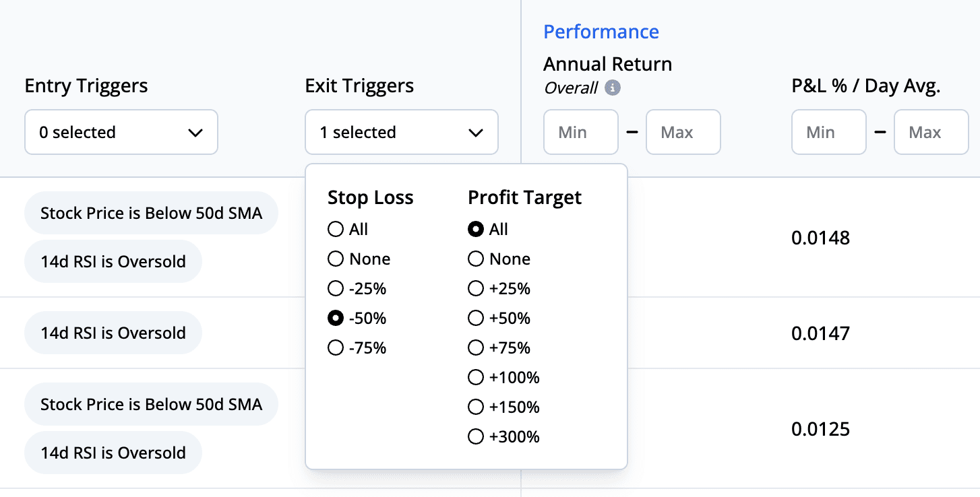Choose the +50% Profit Target
The image size is (980, 497).
[x=476, y=319]
